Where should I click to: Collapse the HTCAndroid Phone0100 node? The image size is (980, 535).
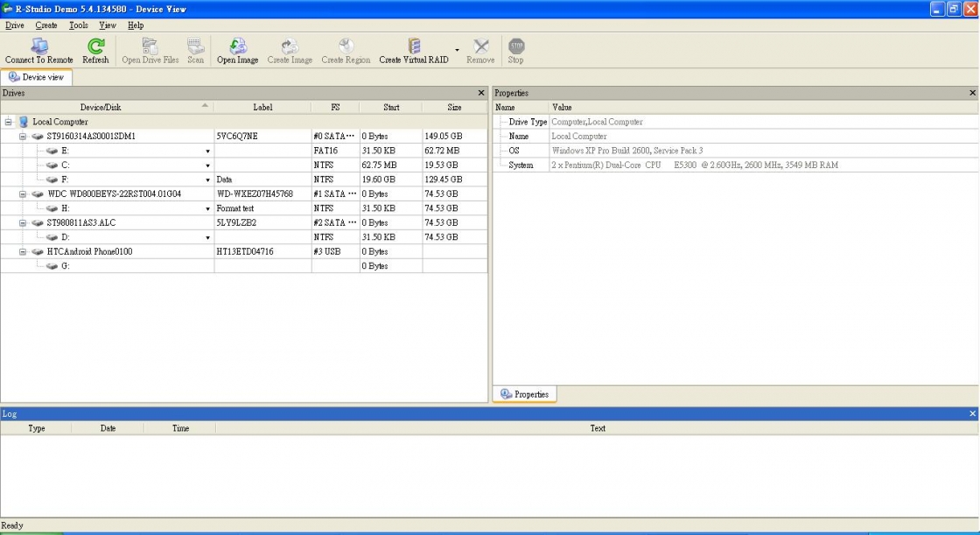(x=23, y=251)
